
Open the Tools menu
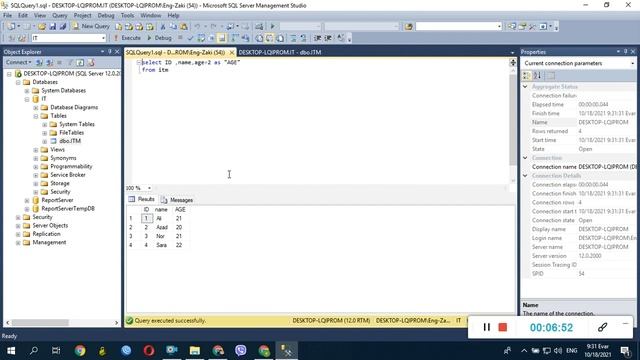[127, 16]
